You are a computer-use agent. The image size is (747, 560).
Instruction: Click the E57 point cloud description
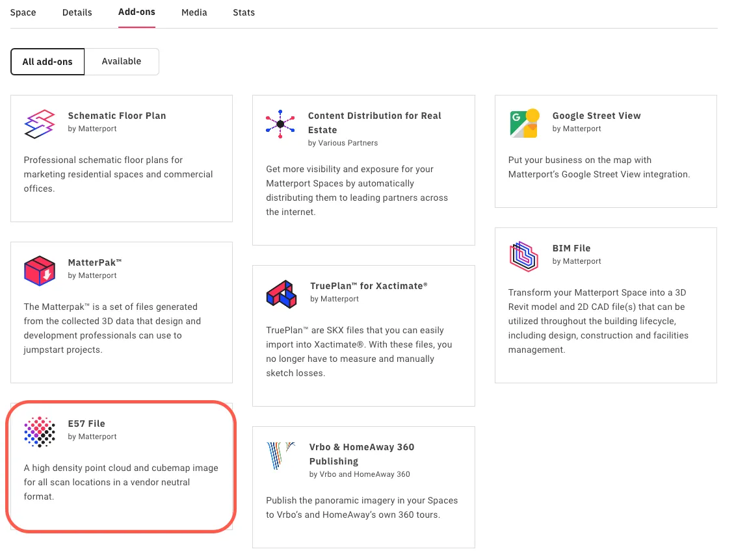pyautogui.click(x=121, y=482)
